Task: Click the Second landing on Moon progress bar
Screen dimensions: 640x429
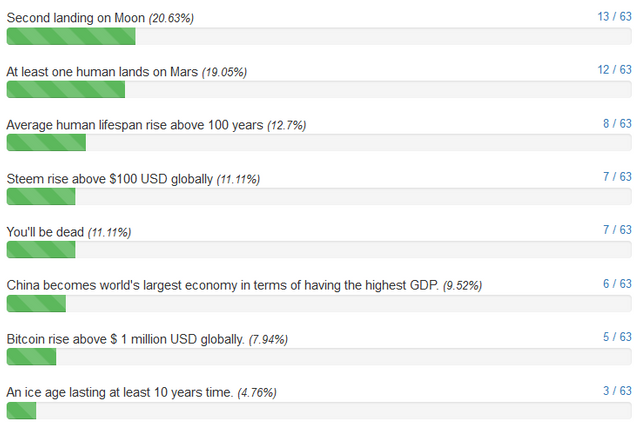Action: [x=319, y=36]
